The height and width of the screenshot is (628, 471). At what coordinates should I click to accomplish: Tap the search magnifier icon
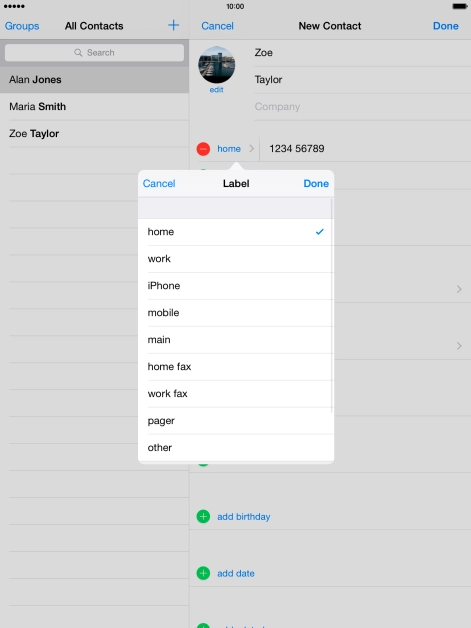(x=78, y=52)
